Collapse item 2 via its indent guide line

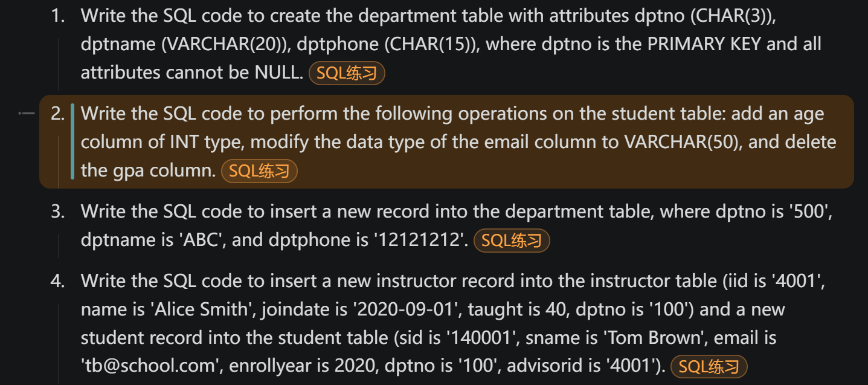coord(58,160)
